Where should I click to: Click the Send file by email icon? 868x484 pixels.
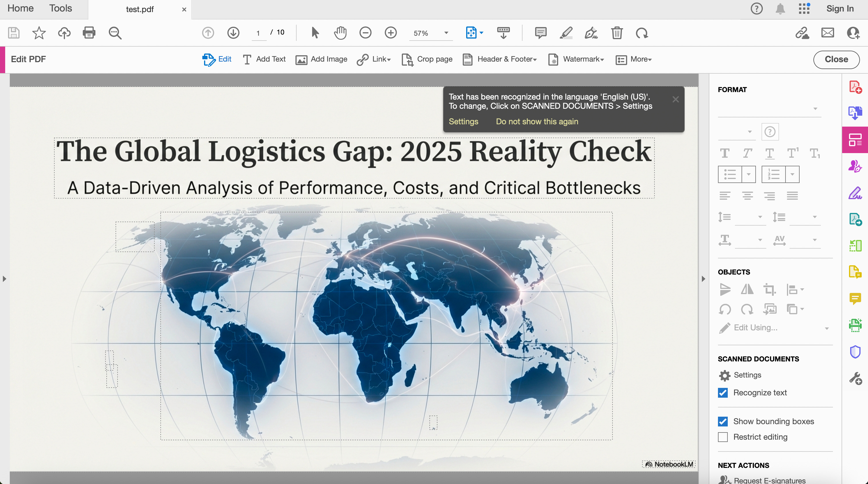(827, 33)
